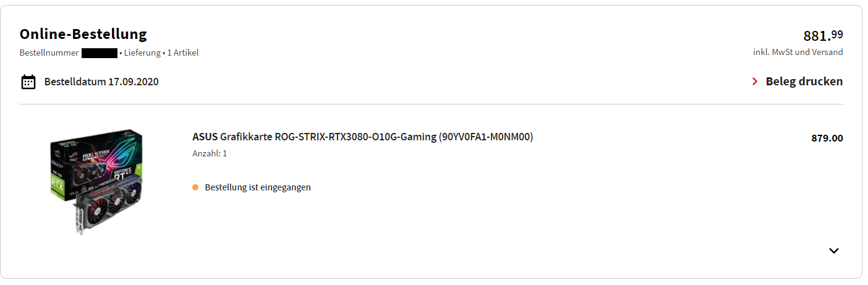Click the red arrow before Beleg drucken

tap(755, 82)
